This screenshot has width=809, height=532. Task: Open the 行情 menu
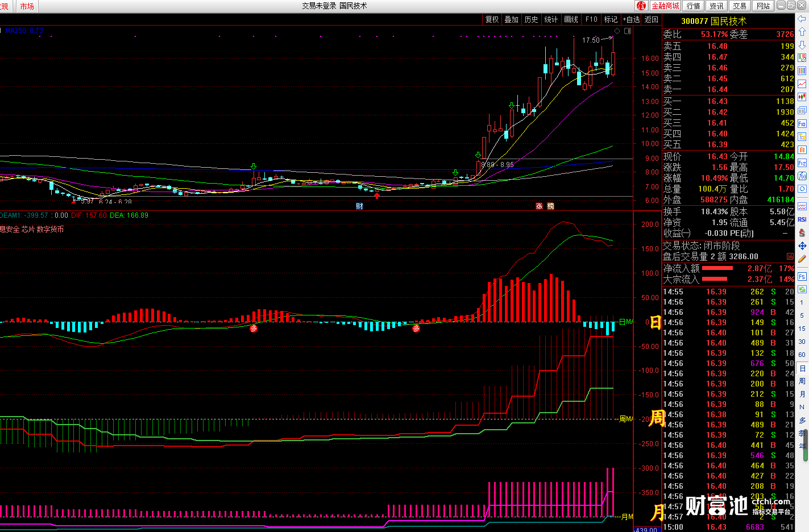(693, 6)
